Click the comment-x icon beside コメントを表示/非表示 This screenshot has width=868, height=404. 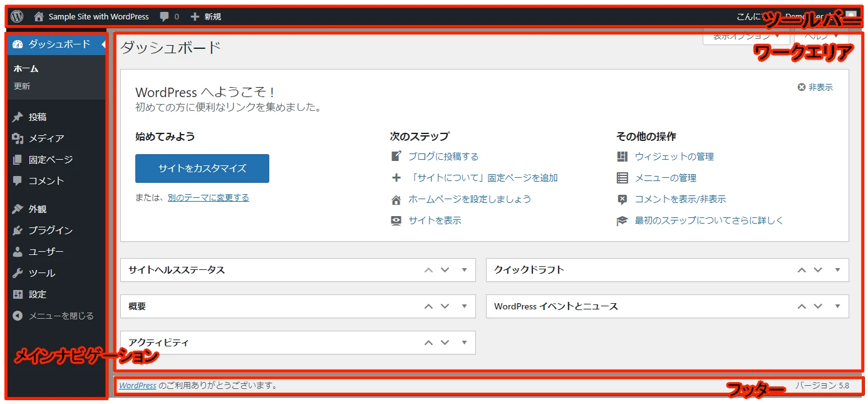click(622, 200)
